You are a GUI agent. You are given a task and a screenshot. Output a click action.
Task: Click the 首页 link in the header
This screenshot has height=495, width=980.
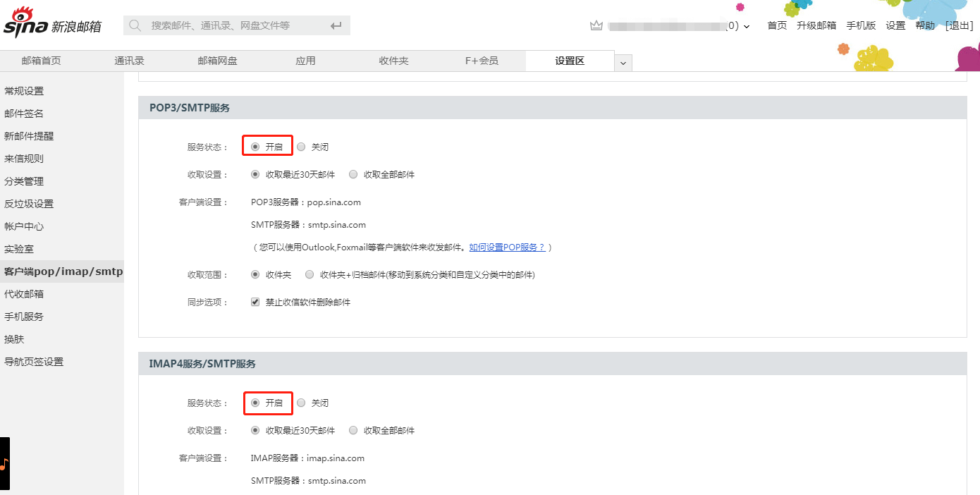pyautogui.click(x=777, y=25)
